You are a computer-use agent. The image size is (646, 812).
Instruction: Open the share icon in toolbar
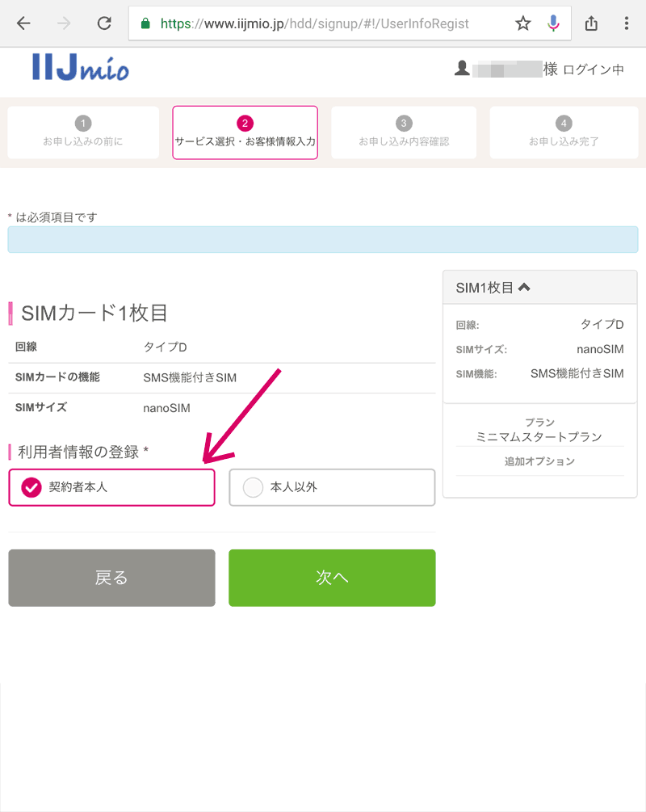[x=592, y=23]
